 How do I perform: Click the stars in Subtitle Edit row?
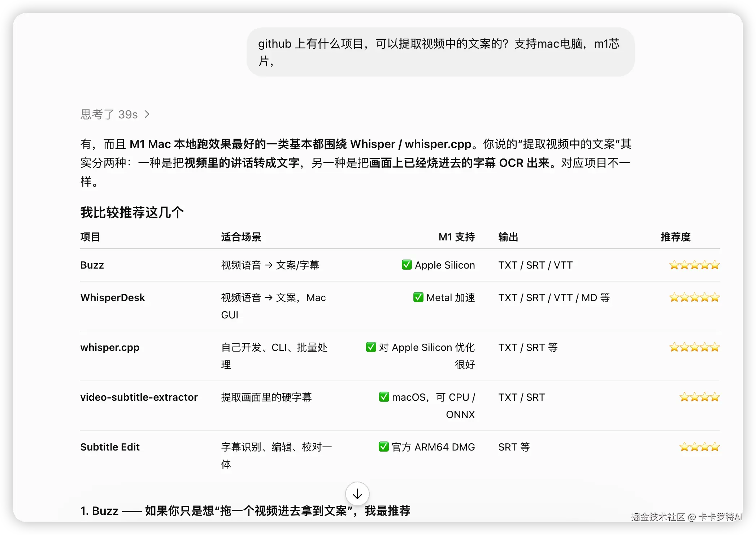pos(699,447)
